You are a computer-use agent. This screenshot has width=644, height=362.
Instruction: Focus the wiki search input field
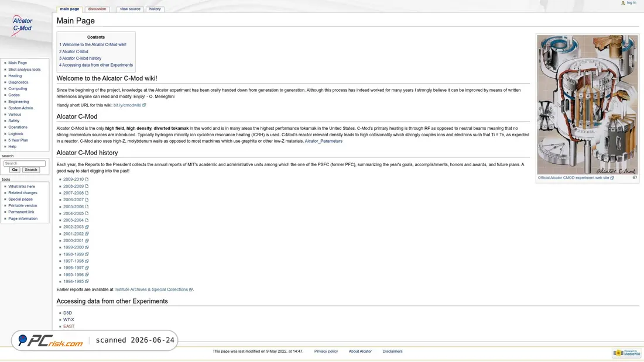click(x=24, y=163)
